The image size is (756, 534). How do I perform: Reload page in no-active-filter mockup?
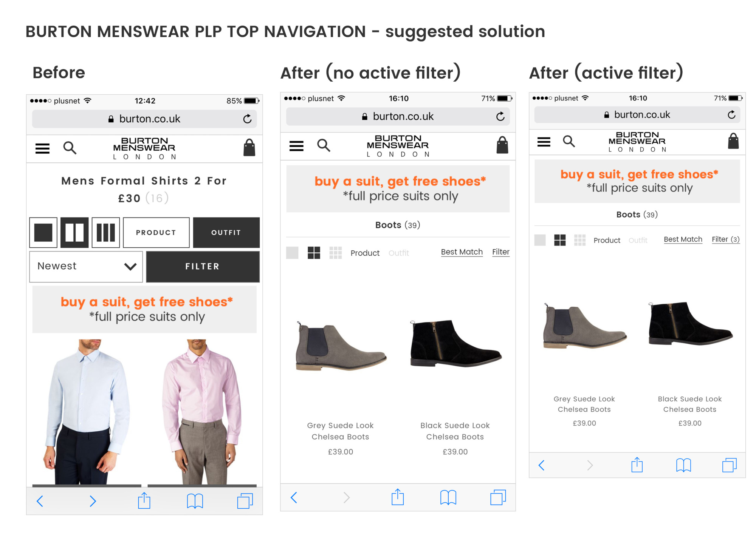[500, 116]
